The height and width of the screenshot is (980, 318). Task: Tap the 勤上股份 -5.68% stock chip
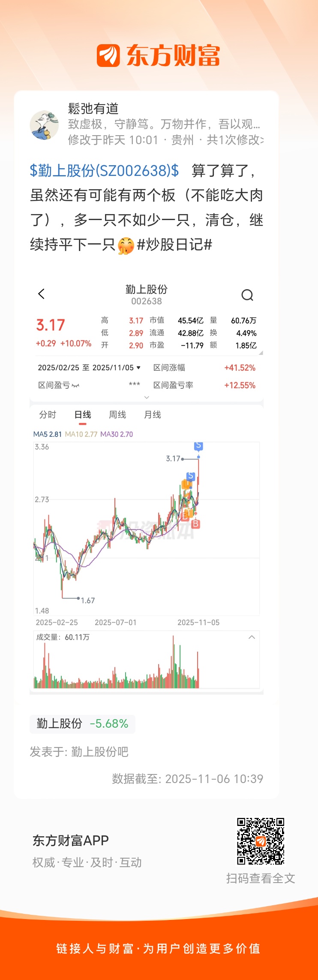pos(82,723)
